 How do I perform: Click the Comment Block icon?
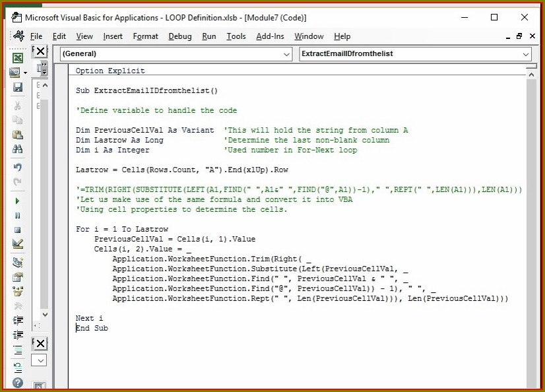[18, 349]
